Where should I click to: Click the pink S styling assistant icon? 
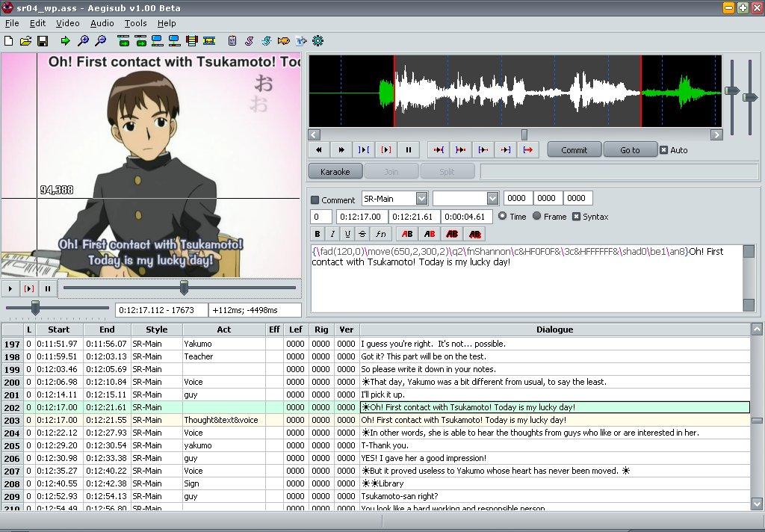(x=250, y=41)
